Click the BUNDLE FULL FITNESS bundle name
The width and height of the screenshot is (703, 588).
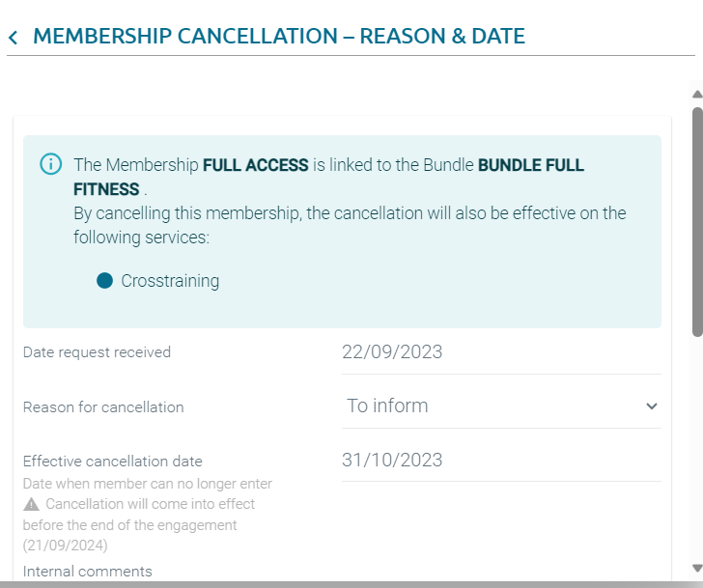click(530, 165)
